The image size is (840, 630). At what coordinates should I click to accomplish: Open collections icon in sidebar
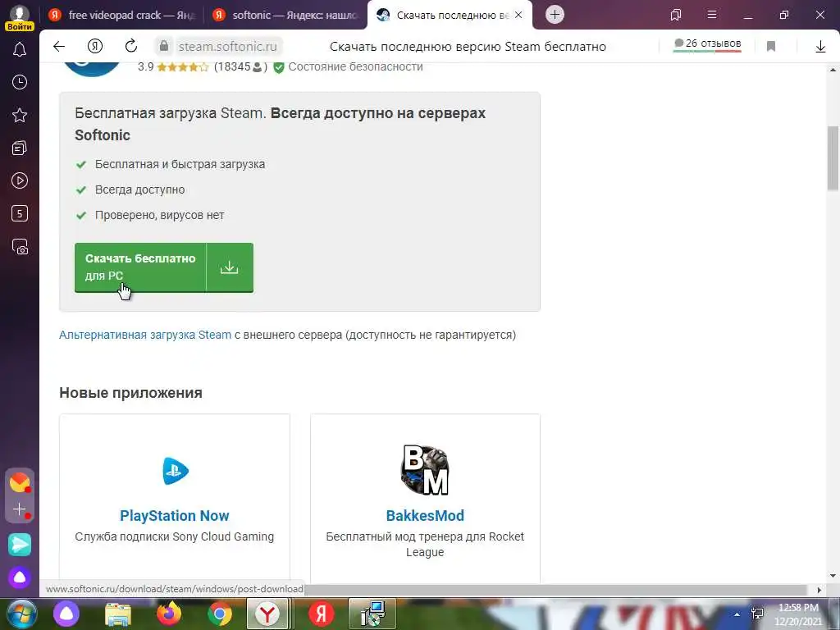point(20,148)
